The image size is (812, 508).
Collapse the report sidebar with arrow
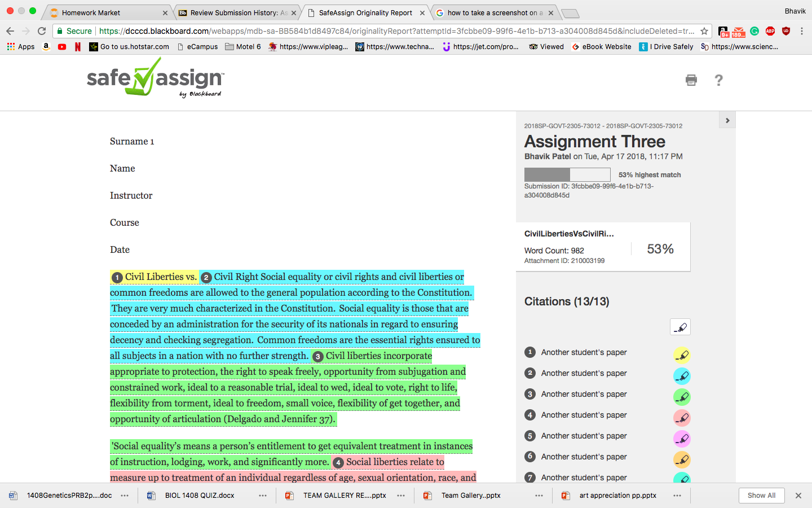[727, 120]
